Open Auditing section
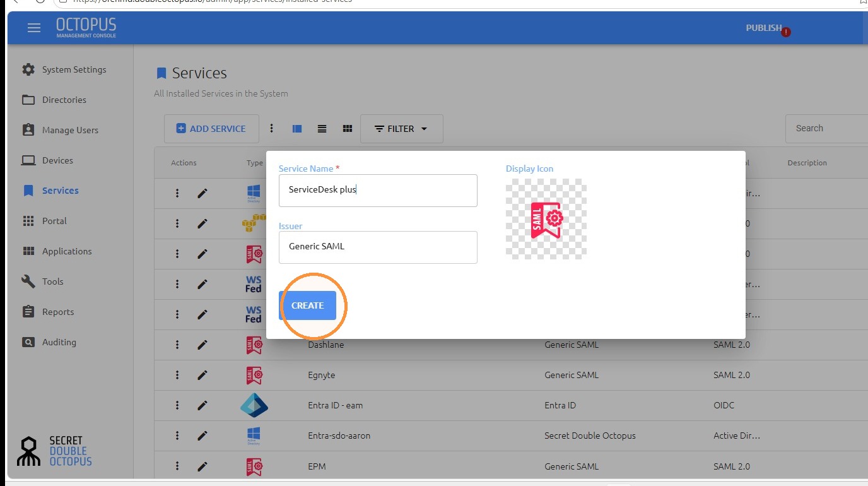The width and height of the screenshot is (868, 486). (59, 342)
